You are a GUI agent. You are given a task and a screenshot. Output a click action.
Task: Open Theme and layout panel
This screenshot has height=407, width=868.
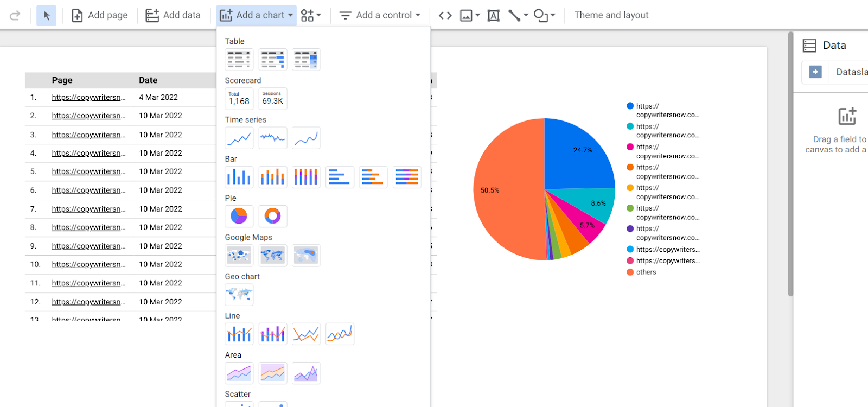click(x=611, y=15)
